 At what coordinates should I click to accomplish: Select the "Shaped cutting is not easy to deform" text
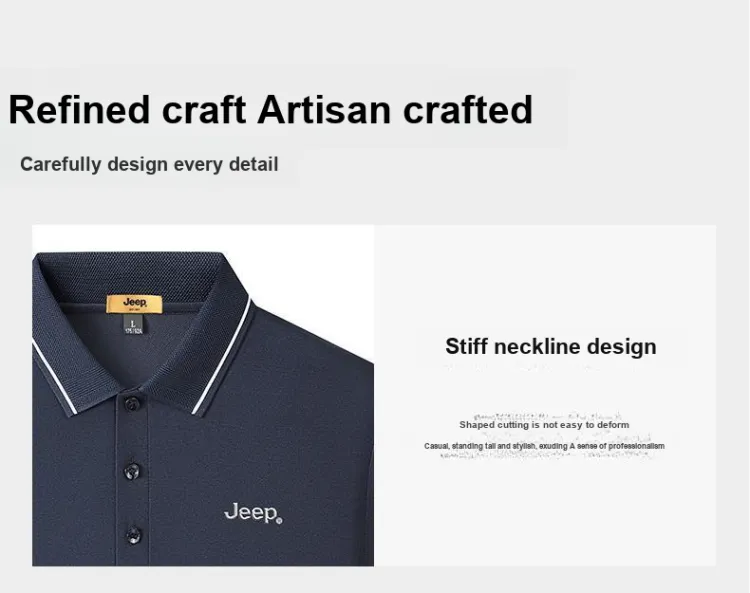[x=544, y=425]
